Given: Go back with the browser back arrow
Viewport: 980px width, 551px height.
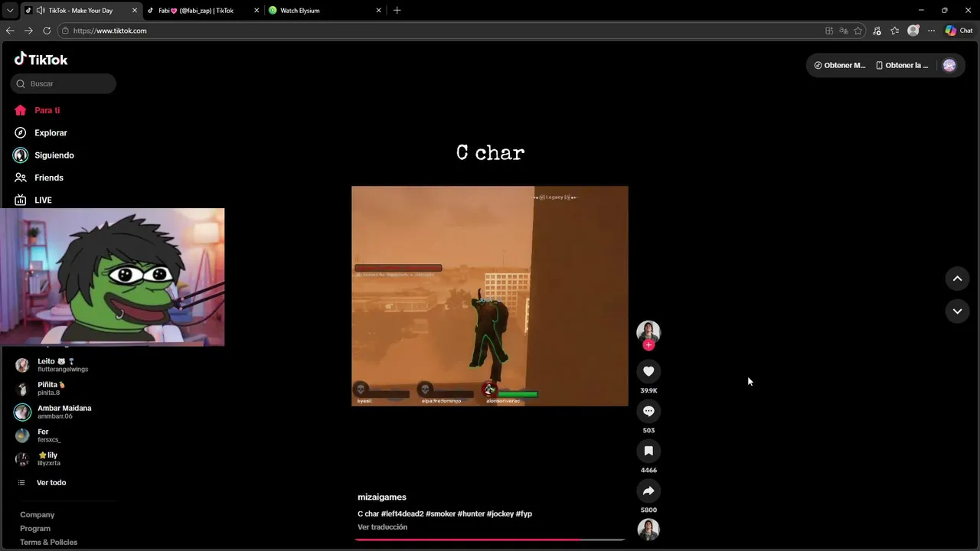Looking at the screenshot, I should 10,31.
